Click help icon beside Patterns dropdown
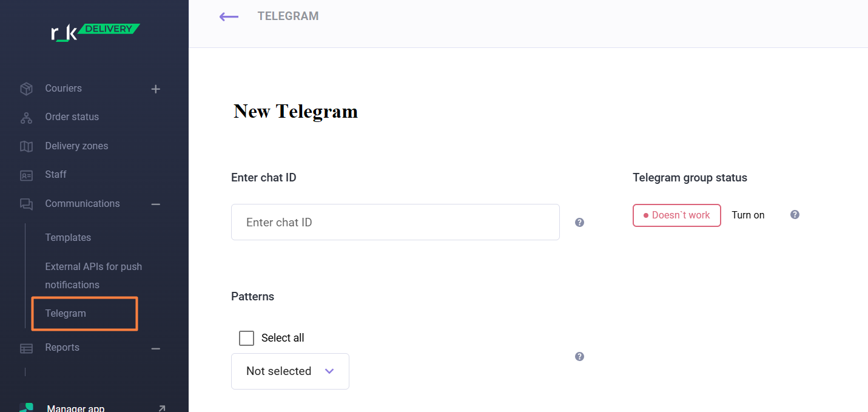The width and height of the screenshot is (868, 412). [x=579, y=357]
